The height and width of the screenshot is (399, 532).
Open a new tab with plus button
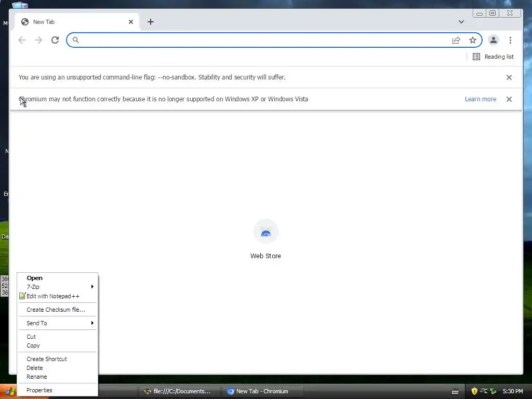pos(151,22)
